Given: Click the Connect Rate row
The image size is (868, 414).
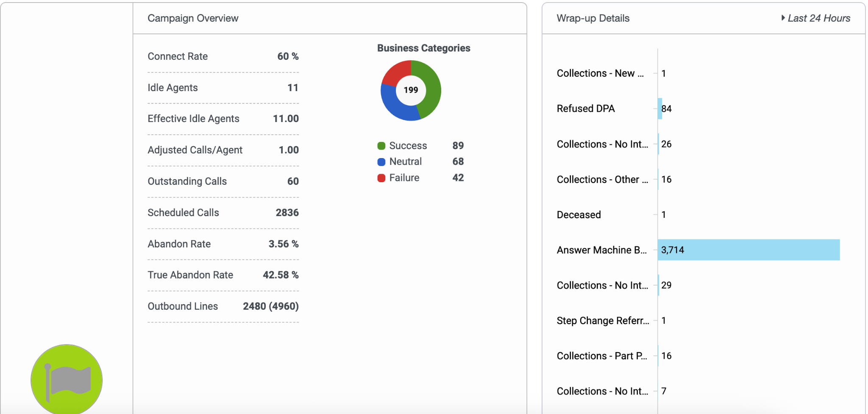Looking at the screenshot, I should (x=223, y=56).
